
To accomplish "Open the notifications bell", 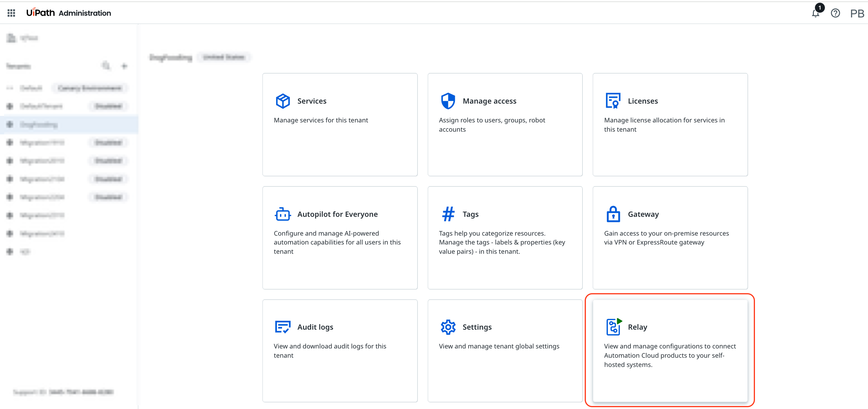I will click(x=816, y=13).
